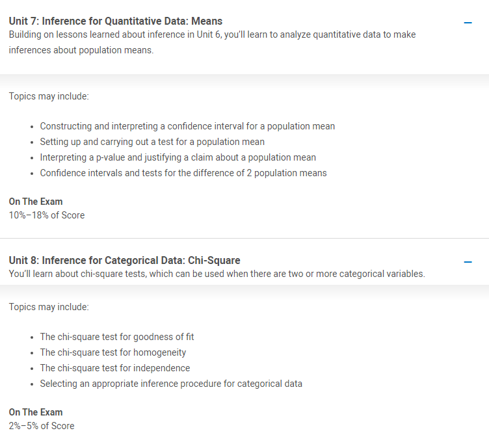Click the test for a population mean topic
489x448 pixels.
tap(152, 142)
